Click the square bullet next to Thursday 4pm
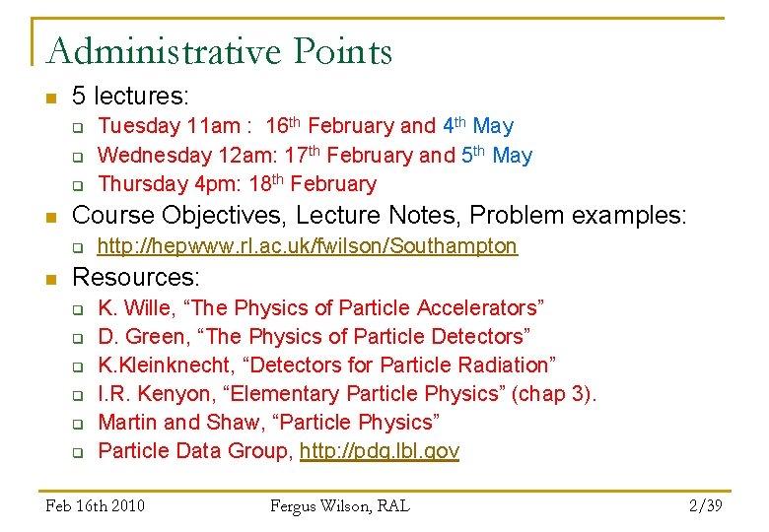The width and height of the screenshot is (769, 532). click(x=78, y=186)
